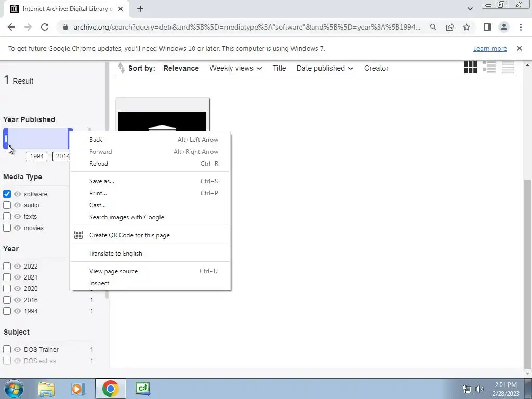Click the 2014 end year field
Viewport: 532px width, 399px height.
click(x=61, y=156)
